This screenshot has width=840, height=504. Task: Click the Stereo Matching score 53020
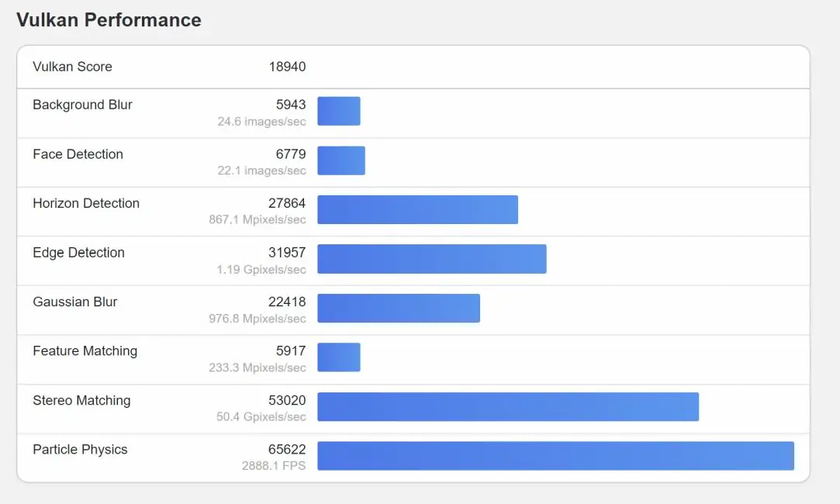pos(287,401)
